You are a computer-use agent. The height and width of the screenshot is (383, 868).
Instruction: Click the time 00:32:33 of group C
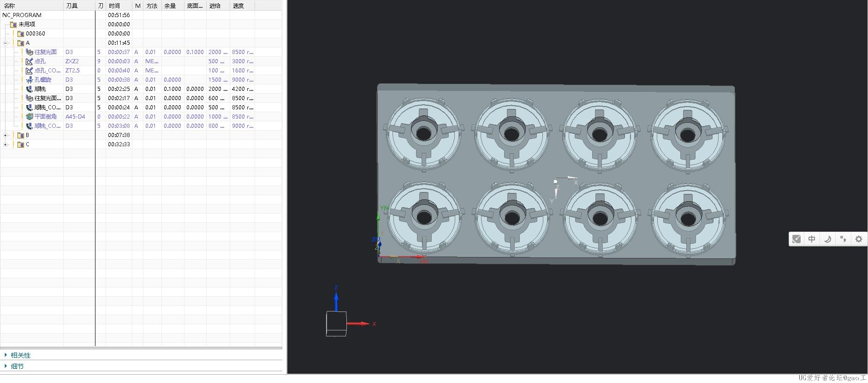pos(119,144)
